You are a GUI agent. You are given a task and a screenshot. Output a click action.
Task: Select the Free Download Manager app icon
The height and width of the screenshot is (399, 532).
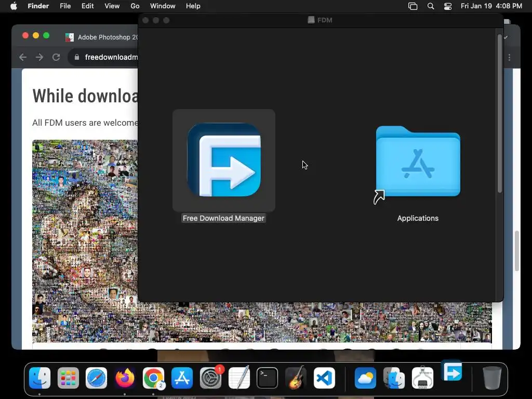pyautogui.click(x=224, y=160)
